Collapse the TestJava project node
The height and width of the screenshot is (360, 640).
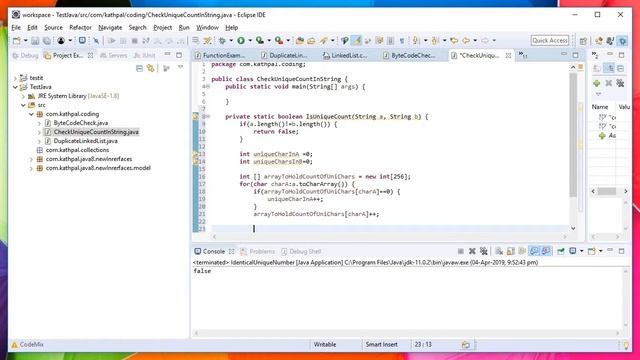(16, 87)
